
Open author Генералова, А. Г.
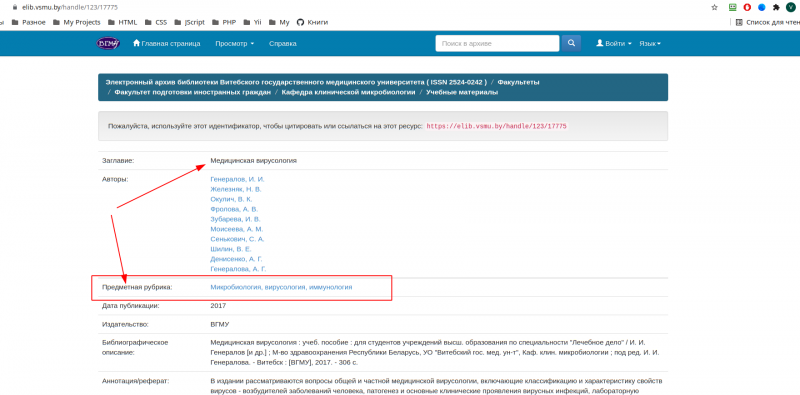tap(238, 269)
